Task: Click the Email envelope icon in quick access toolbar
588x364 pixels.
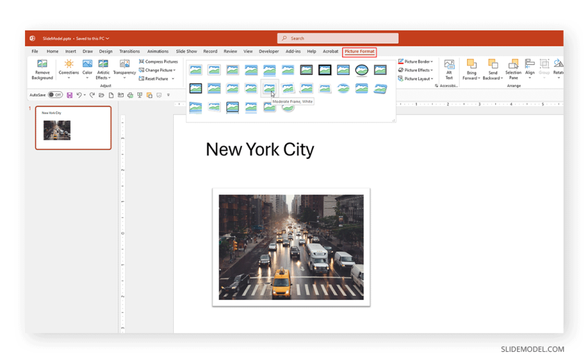Action: pos(120,95)
